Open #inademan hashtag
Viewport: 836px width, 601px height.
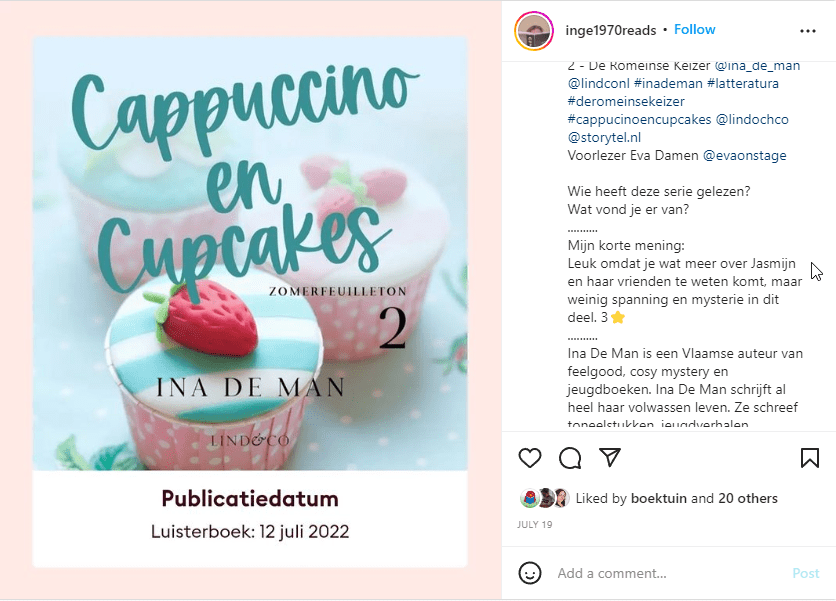coord(668,83)
